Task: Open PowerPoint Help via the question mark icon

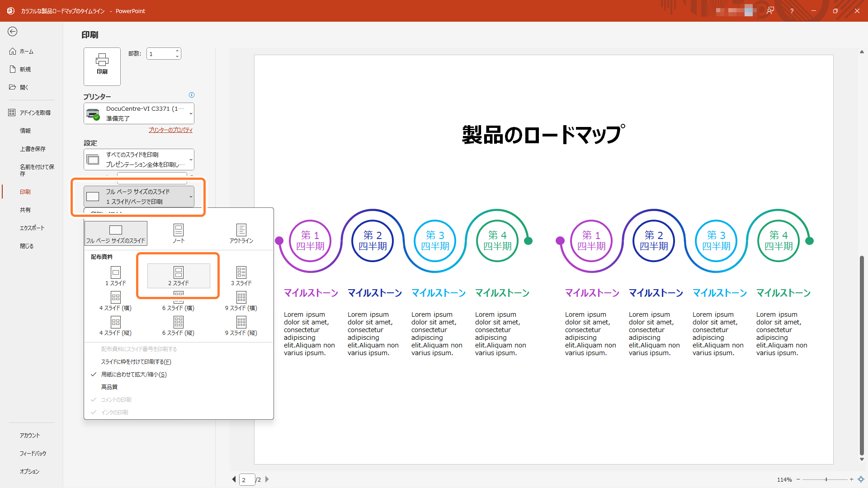Action: (792, 11)
